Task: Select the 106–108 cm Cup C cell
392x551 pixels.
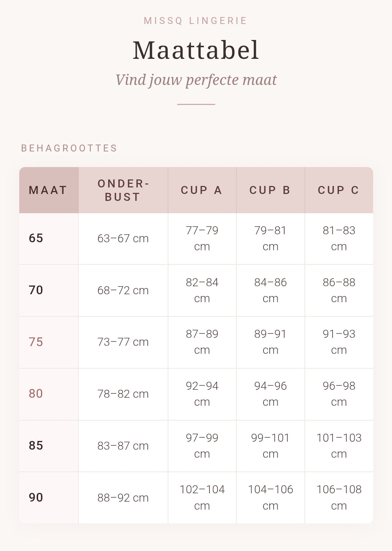Action: point(339,498)
